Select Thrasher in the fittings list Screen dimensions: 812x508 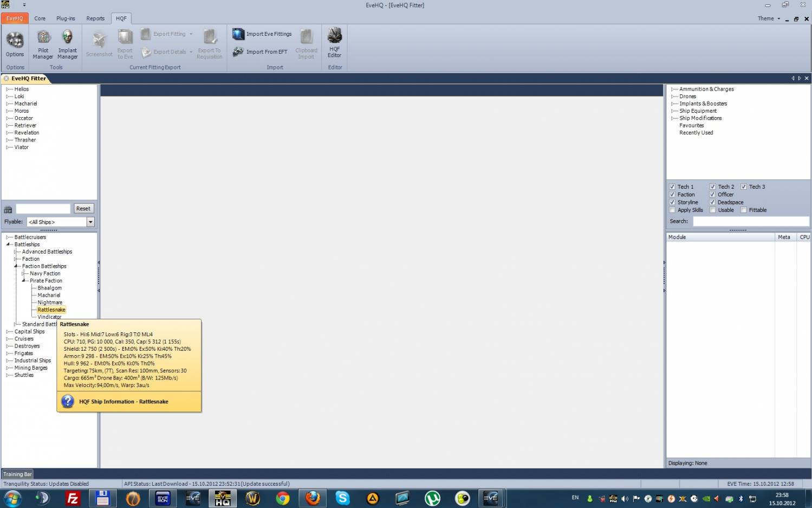pos(25,140)
